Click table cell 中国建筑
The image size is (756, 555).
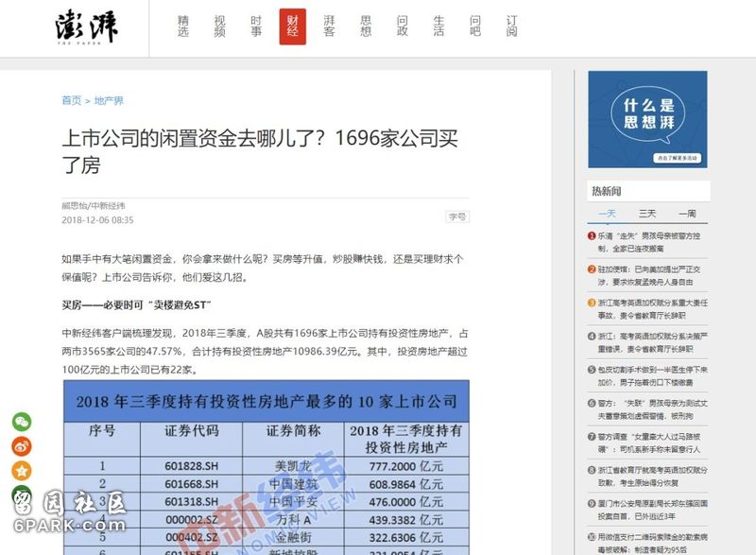coord(293,484)
